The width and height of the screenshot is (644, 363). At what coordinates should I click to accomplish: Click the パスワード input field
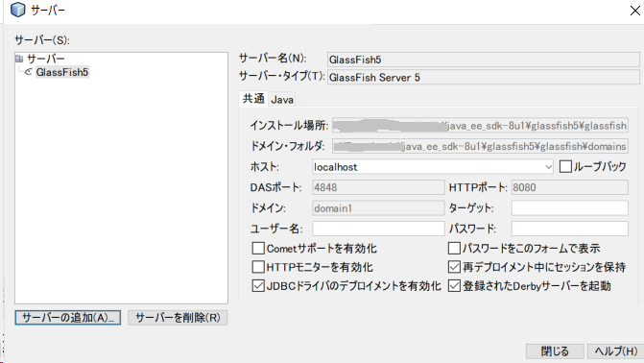click(x=570, y=229)
